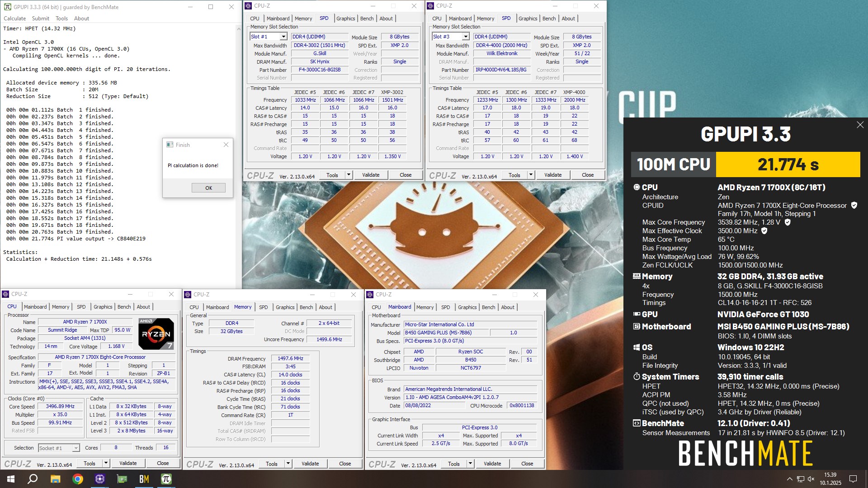The width and height of the screenshot is (868, 488).
Task: Click the verified shield next to Max Effective Clock
Action: click(764, 231)
